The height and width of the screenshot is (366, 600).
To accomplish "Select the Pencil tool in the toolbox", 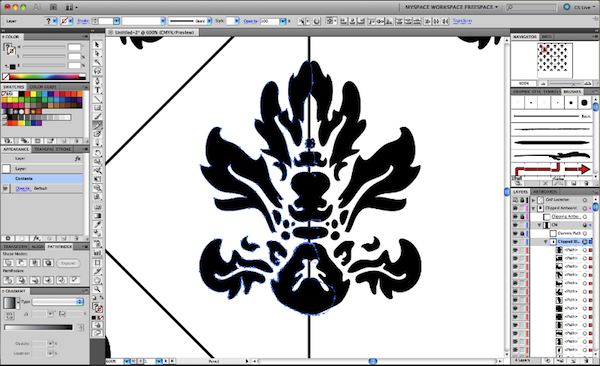I will pyautogui.click(x=97, y=126).
